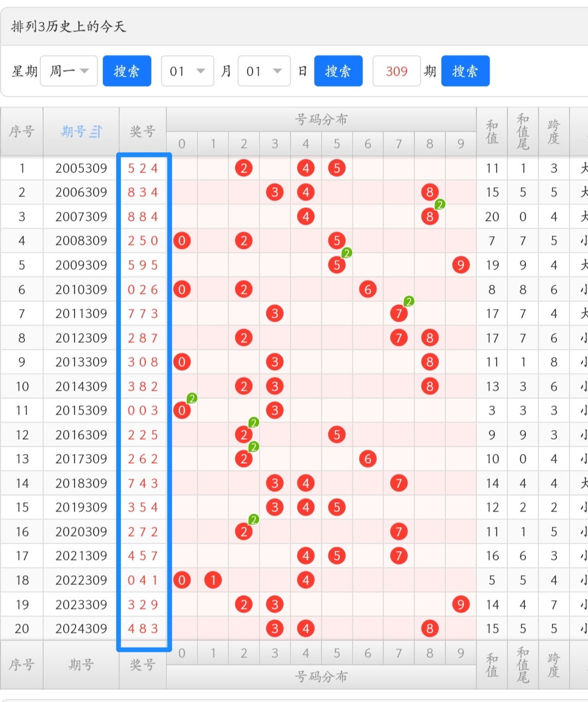
Task: Click the 期号 label in table footer
Action: [81, 664]
